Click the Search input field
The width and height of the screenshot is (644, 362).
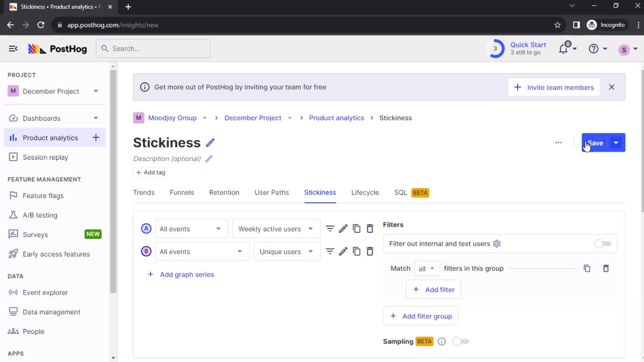point(153,49)
